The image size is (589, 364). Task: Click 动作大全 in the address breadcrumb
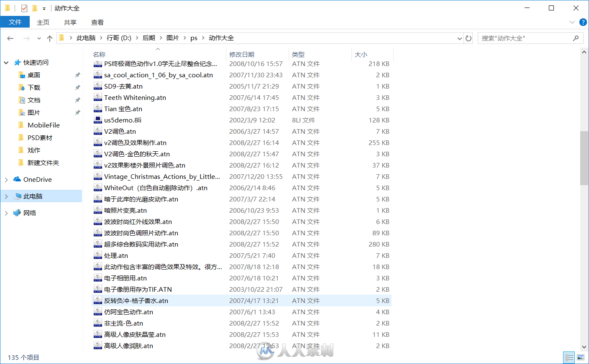click(x=221, y=38)
